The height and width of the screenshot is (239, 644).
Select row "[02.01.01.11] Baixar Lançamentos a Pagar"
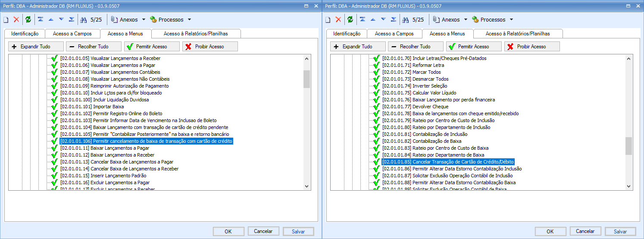(x=105, y=148)
